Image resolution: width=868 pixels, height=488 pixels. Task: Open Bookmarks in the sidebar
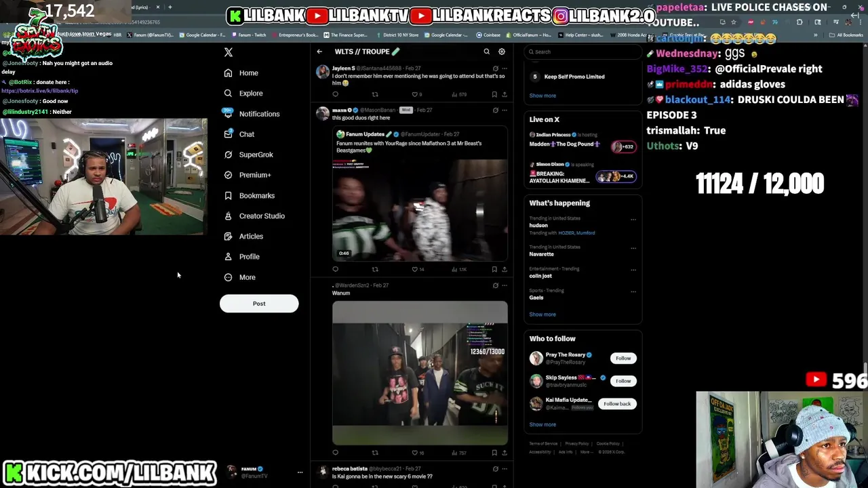click(250, 196)
